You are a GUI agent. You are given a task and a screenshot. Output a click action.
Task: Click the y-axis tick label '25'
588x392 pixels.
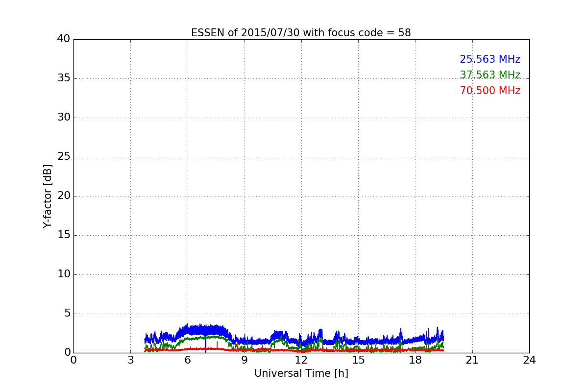pyautogui.click(x=64, y=157)
